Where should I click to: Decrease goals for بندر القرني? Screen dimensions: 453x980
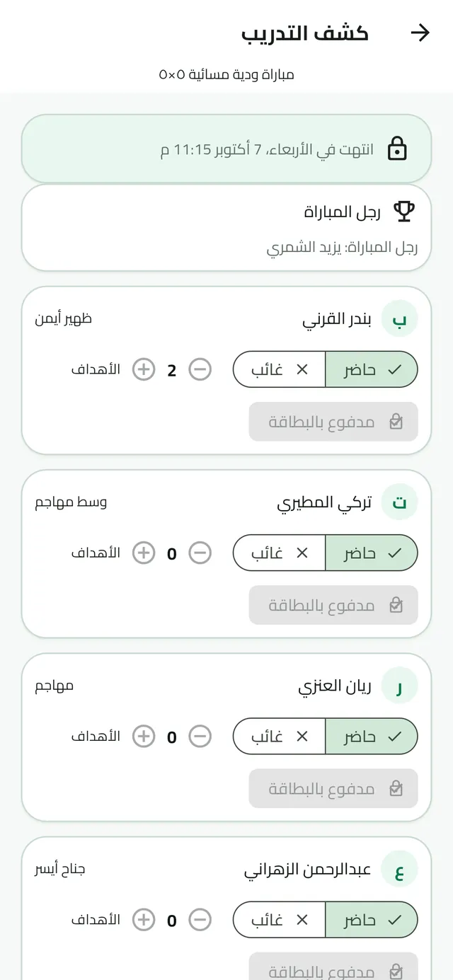point(200,369)
